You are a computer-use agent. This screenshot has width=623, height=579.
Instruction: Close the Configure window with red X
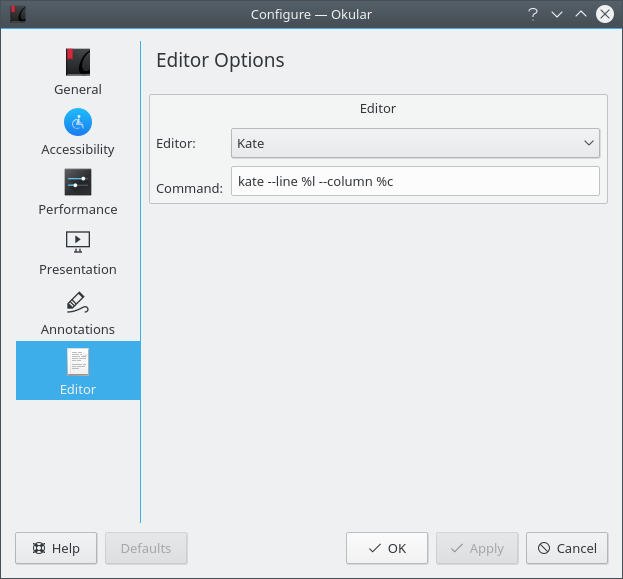pos(604,14)
